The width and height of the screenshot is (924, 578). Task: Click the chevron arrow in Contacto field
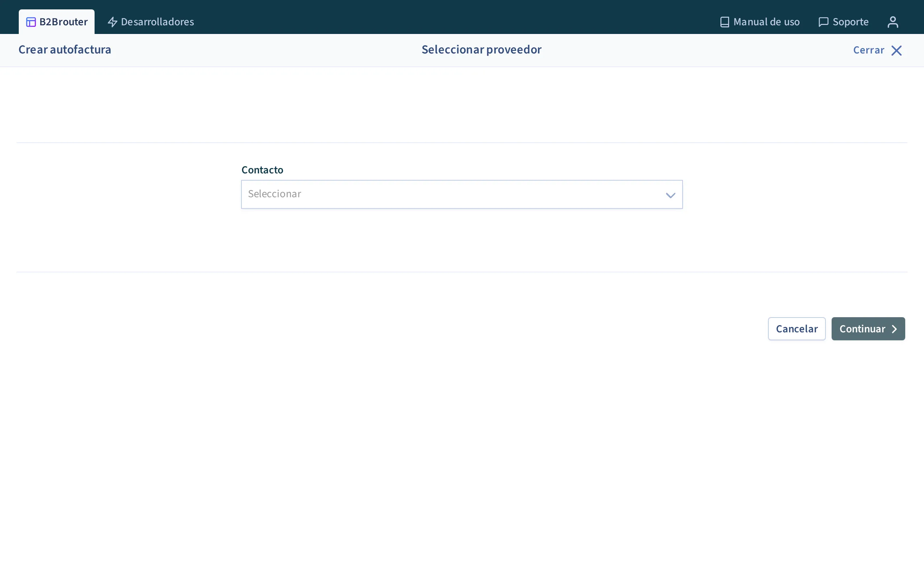point(671,195)
